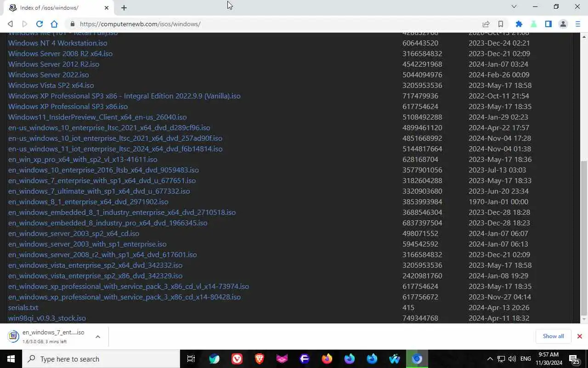Close the downloads bar with red X

click(x=579, y=336)
